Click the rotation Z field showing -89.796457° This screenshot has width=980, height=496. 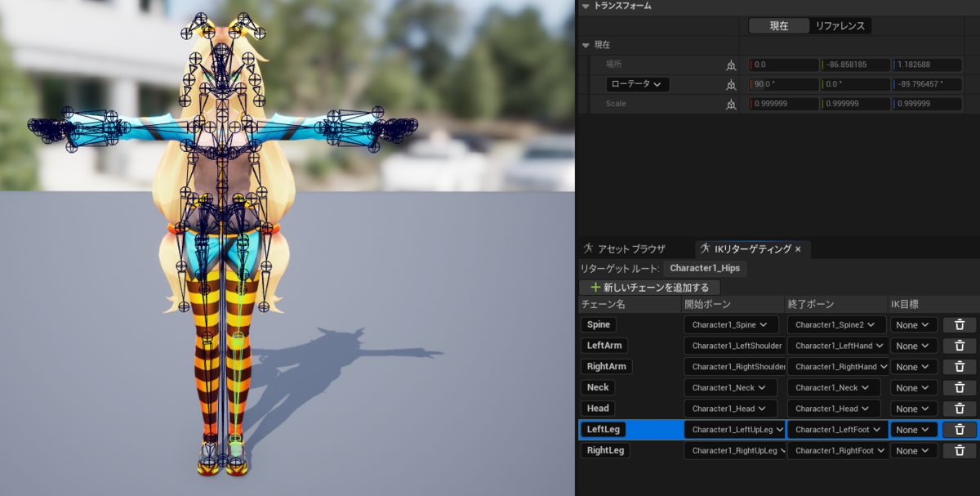click(928, 84)
